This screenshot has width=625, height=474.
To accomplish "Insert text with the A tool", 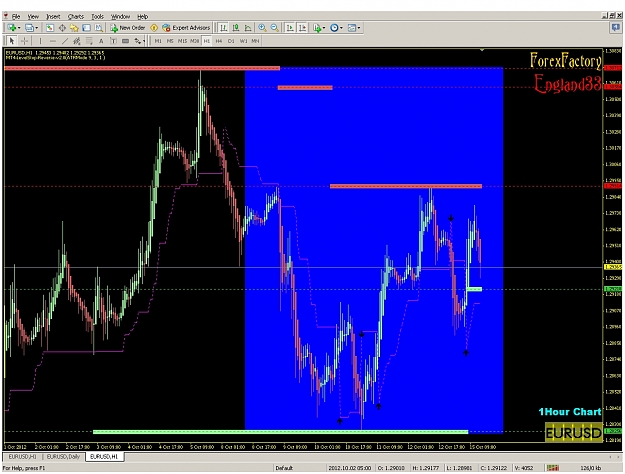I will point(101,41).
